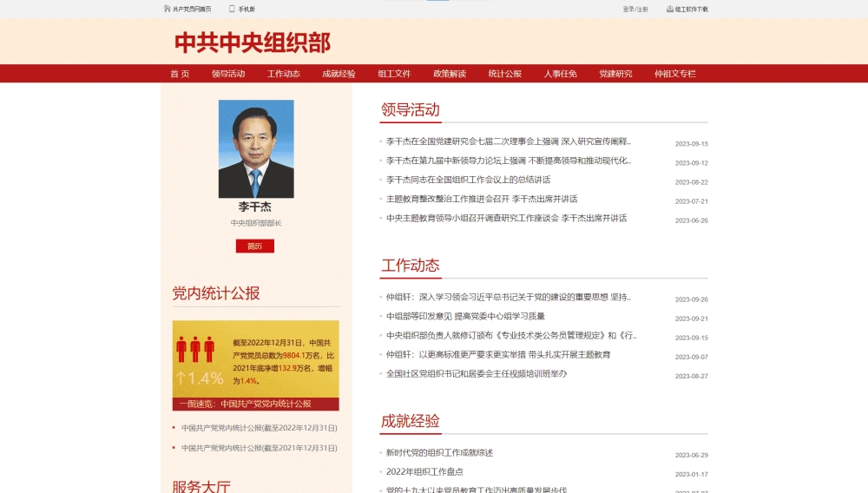The height and width of the screenshot is (493, 868).
Task: Open 仲祖文专栏 navigation menu item
Action: (x=674, y=74)
